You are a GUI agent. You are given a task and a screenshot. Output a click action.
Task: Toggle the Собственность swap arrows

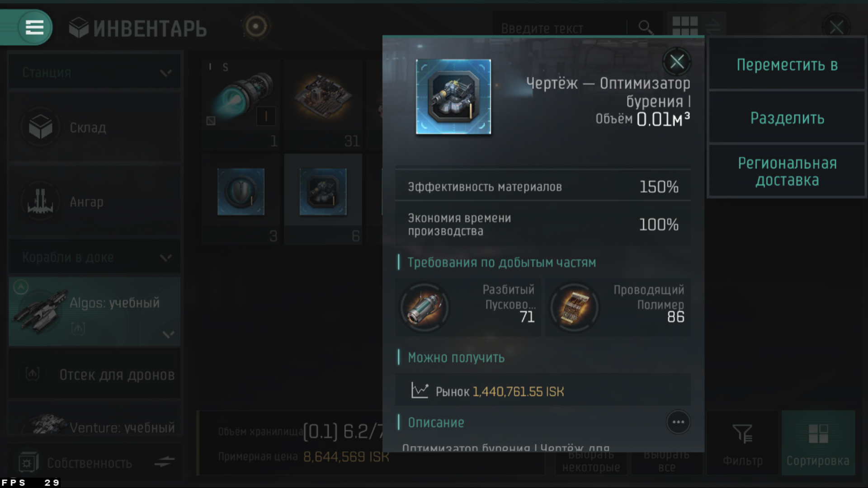click(x=164, y=462)
